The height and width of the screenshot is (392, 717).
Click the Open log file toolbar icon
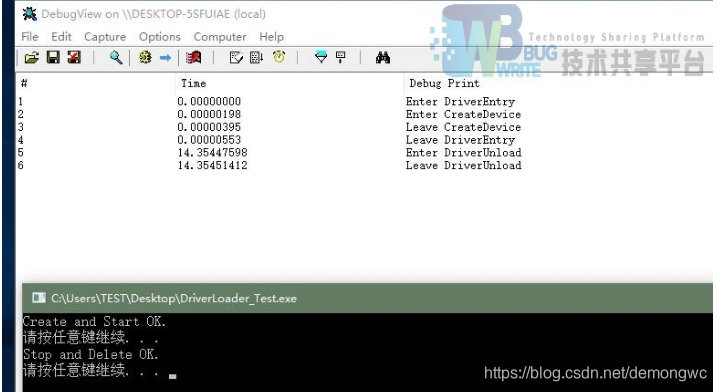coord(32,58)
